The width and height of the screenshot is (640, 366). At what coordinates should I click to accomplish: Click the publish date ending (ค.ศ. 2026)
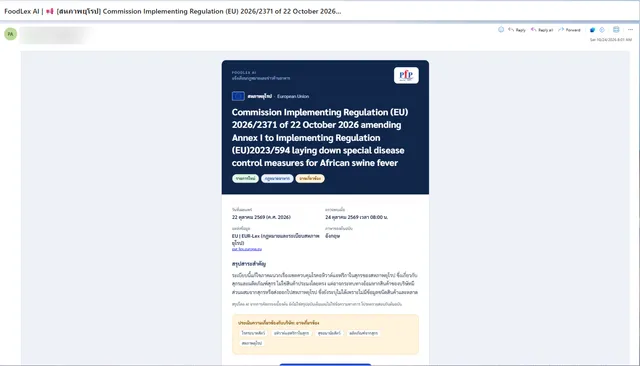click(261, 217)
